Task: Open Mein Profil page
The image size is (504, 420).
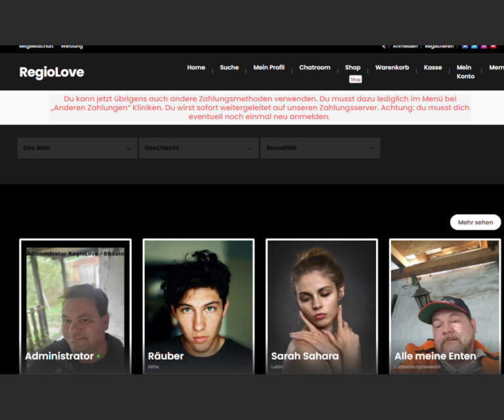Action: tap(268, 68)
